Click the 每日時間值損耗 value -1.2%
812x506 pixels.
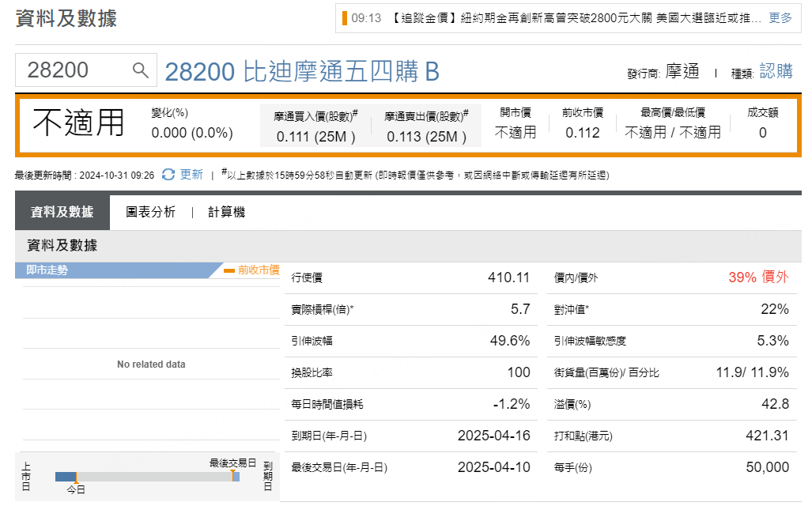click(511, 404)
